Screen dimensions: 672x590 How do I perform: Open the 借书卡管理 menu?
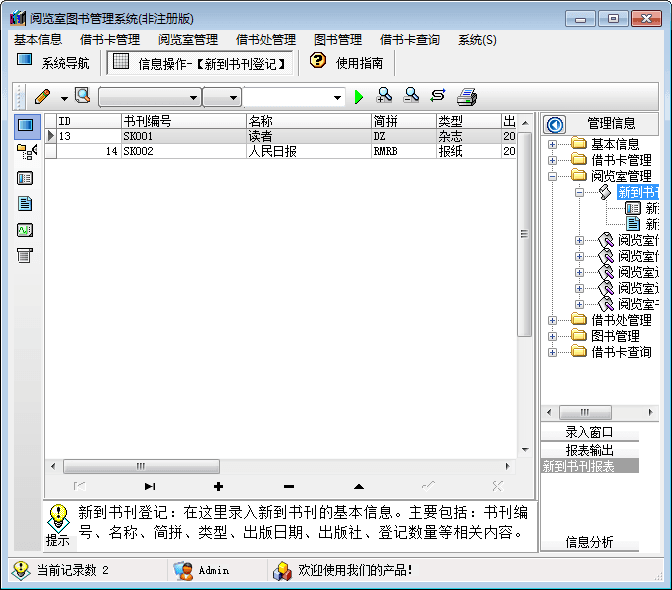point(110,39)
